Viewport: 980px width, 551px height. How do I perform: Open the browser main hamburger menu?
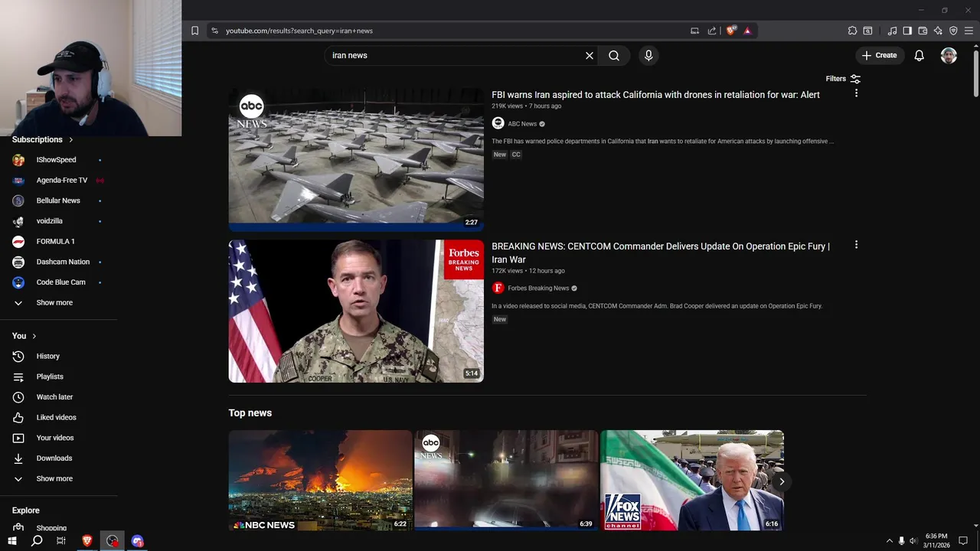tap(969, 31)
